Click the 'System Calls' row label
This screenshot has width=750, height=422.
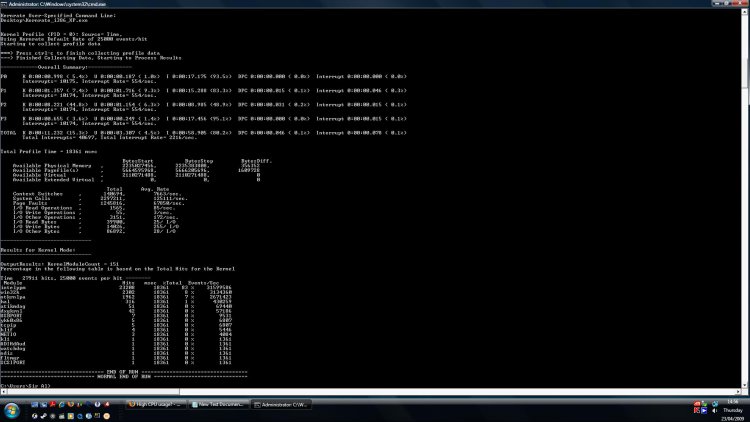[32, 199]
